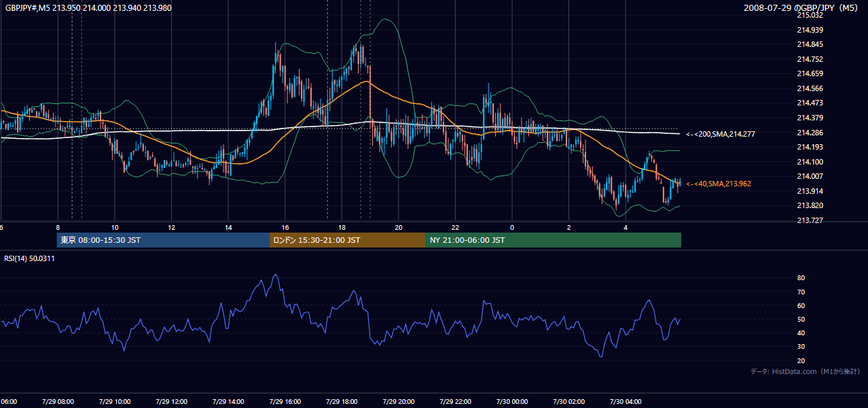The height and width of the screenshot is (408, 868).
Task: Select the NY 21:00-06:00 JST session bar
Action: click(x=554, y=240)
